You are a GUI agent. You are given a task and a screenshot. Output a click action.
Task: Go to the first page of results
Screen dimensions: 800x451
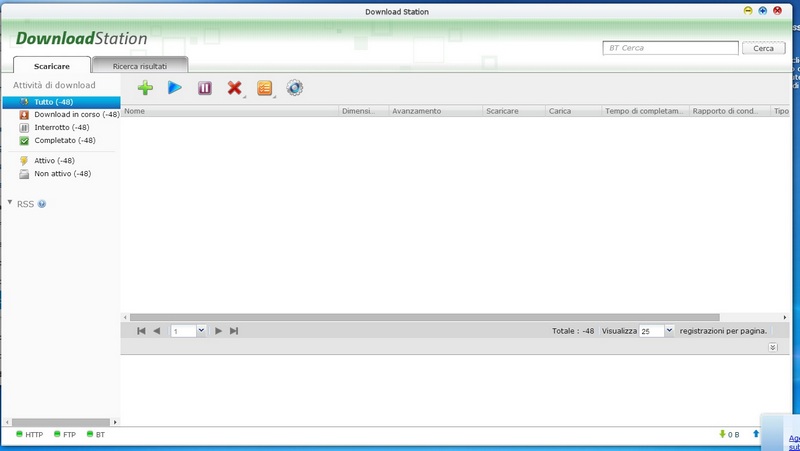coord(141,331)
